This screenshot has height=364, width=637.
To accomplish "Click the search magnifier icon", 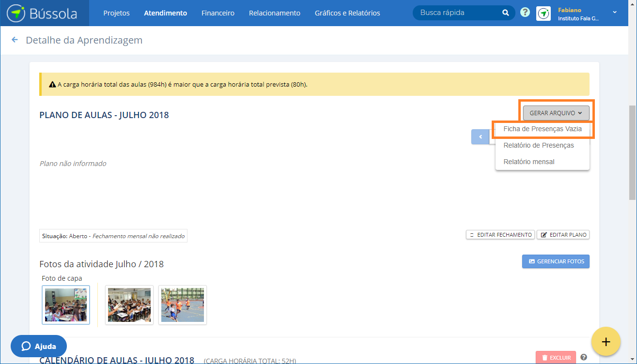I will tap(505, 13).
